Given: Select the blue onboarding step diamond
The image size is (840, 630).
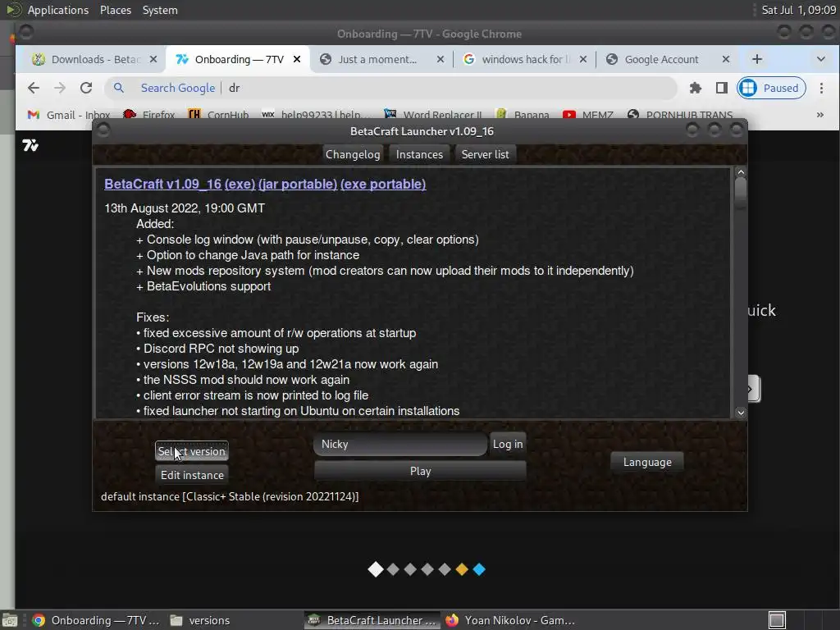Looking at the screenshot, I should coord(479,569).
